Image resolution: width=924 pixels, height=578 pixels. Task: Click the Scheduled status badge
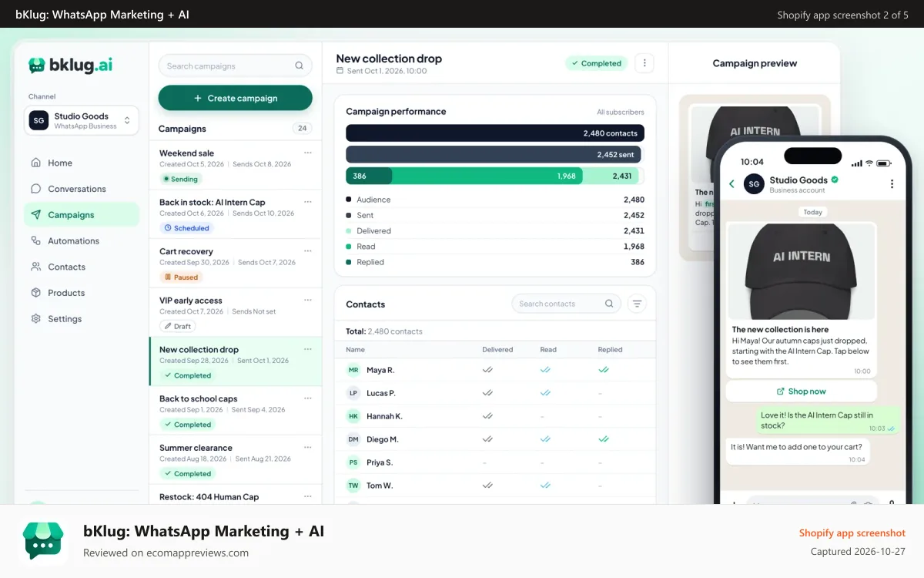186,228
